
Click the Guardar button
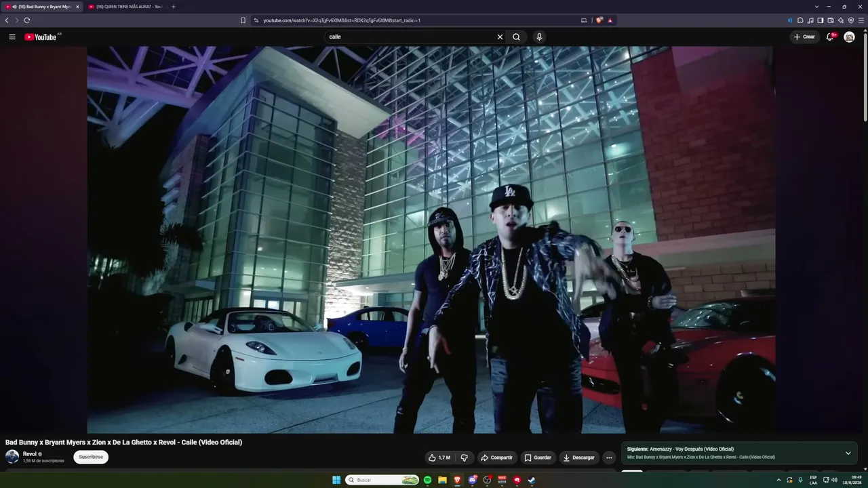538,457
